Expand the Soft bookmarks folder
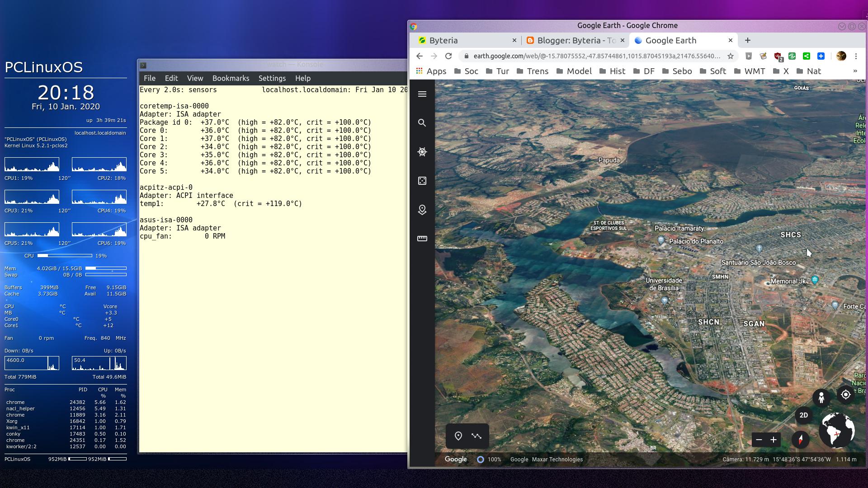868x488 pixels. (x=712, y=71)
